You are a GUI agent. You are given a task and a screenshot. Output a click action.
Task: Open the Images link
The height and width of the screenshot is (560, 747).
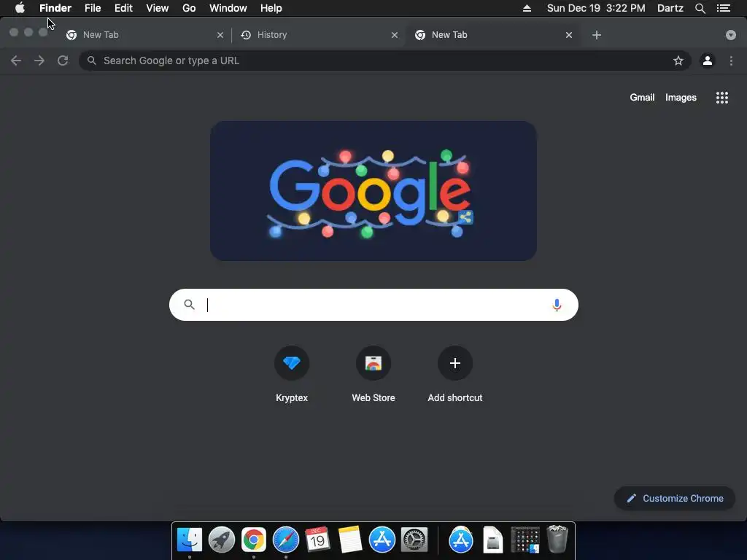[681, 97]
